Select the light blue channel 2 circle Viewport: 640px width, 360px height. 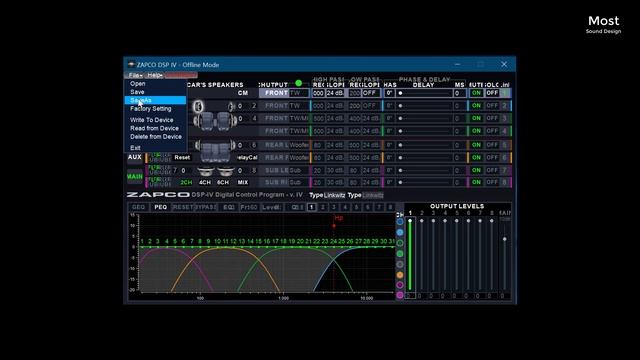(400, 232)
